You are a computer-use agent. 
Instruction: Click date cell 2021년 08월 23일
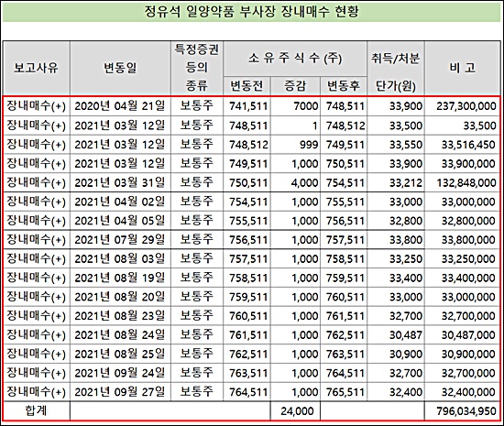(x=120, y=316)
